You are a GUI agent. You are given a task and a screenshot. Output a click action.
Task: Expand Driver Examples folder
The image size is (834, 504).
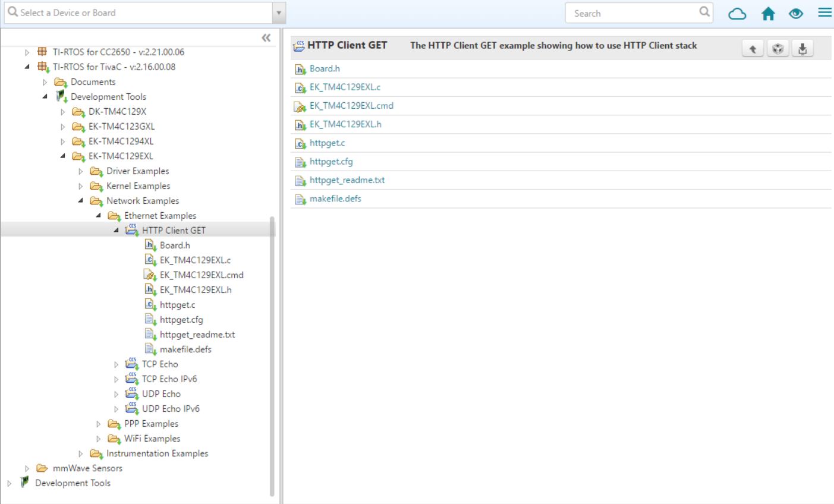tap(80, 171)
